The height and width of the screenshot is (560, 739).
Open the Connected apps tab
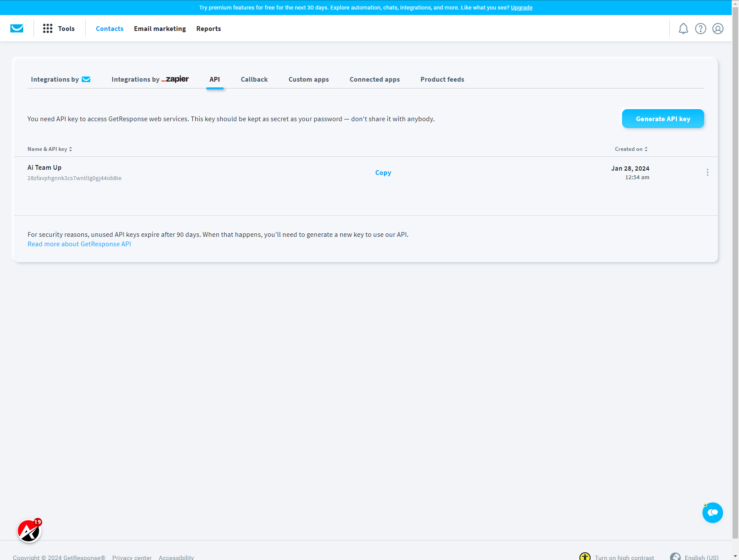pos(375,79)
